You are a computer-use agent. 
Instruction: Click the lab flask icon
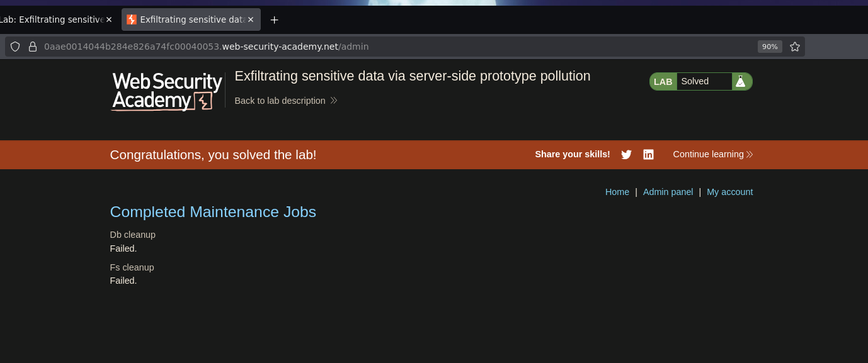point(741,81)
